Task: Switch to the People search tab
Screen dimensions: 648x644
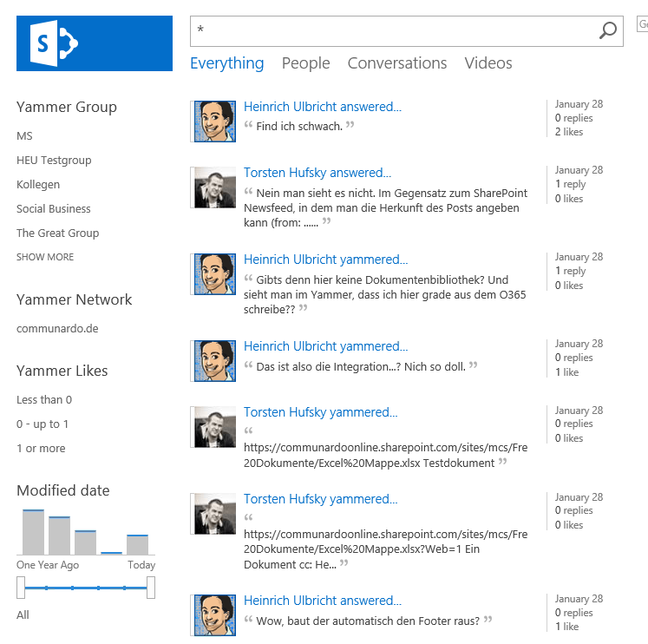Action: (x=306, y=63)
